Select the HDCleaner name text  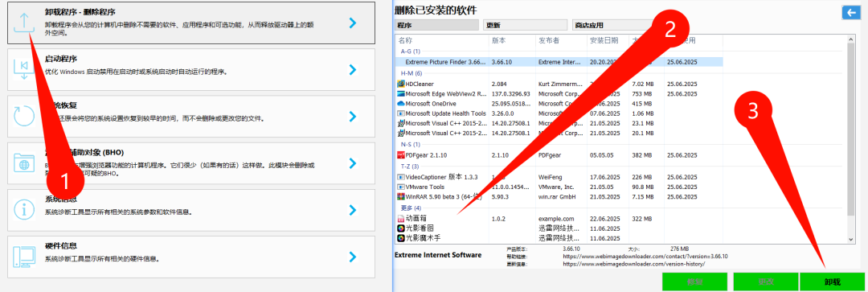tap(420, 84)
